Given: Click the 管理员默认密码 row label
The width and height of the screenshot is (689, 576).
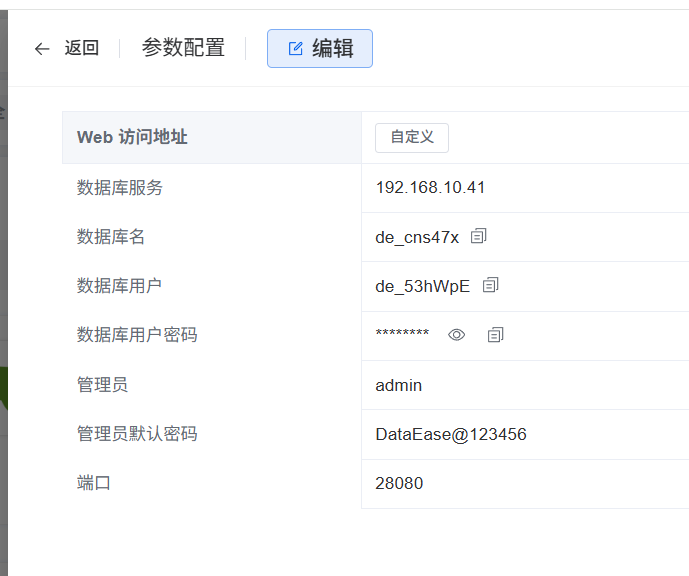Looking at the screenshot, I should point(137,434).
